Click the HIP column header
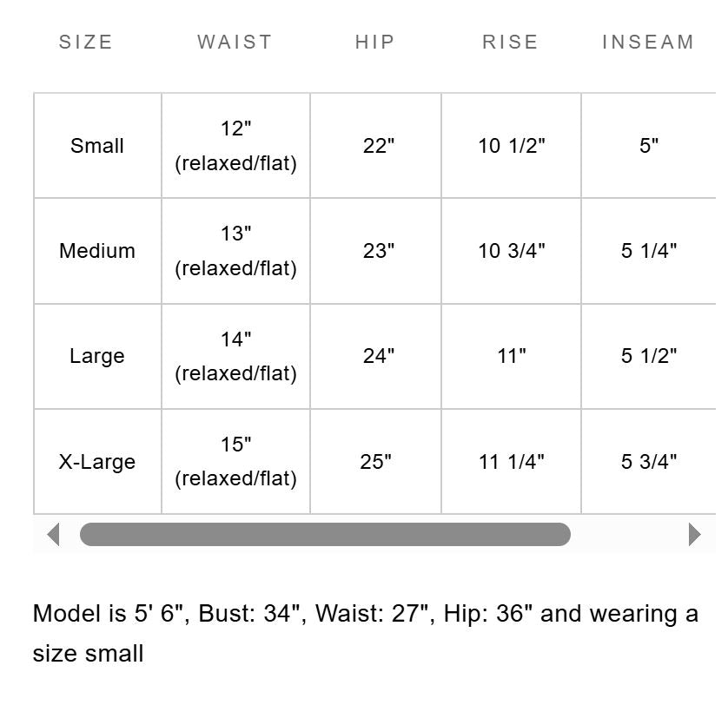 [375, 42]
